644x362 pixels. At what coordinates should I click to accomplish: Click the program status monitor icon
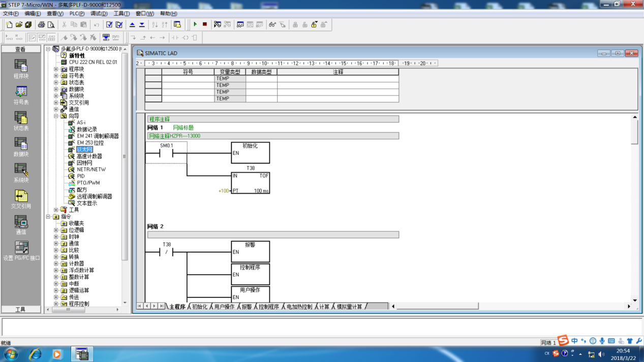(x=218, y=24)
